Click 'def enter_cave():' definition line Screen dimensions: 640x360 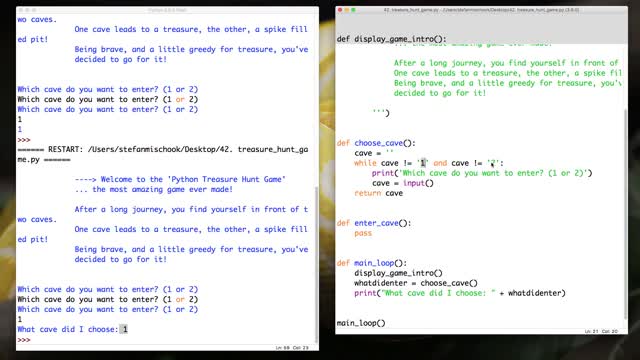pos(374,223)
